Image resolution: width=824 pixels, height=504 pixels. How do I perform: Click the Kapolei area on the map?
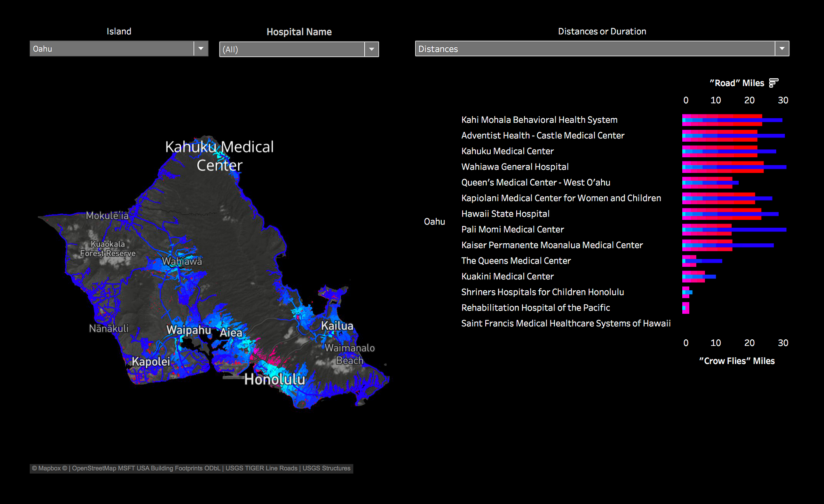click(151, 362)
